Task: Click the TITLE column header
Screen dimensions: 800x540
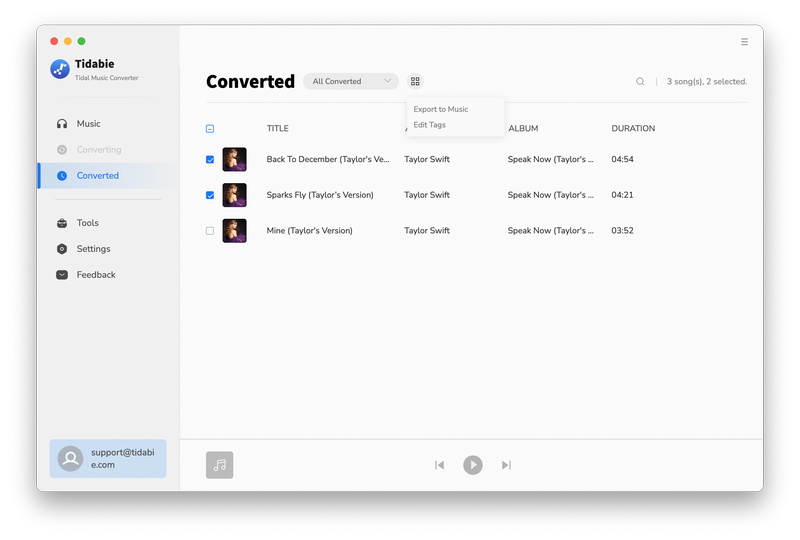Action: click(278, 129)
